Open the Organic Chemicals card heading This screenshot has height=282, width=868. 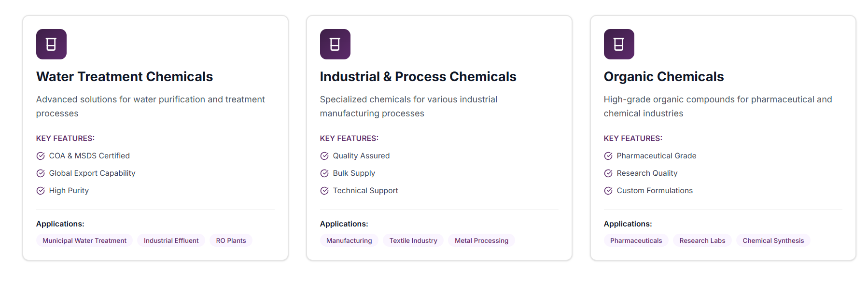click(x=663, y=77)
